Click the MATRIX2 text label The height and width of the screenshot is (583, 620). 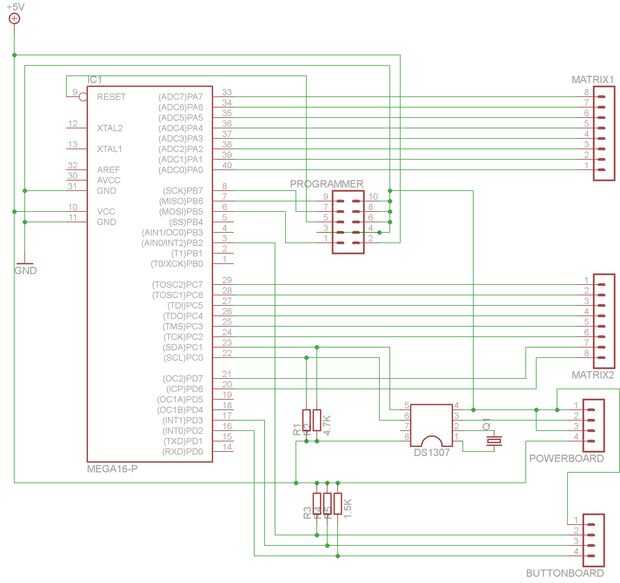(x=593, y=375)
